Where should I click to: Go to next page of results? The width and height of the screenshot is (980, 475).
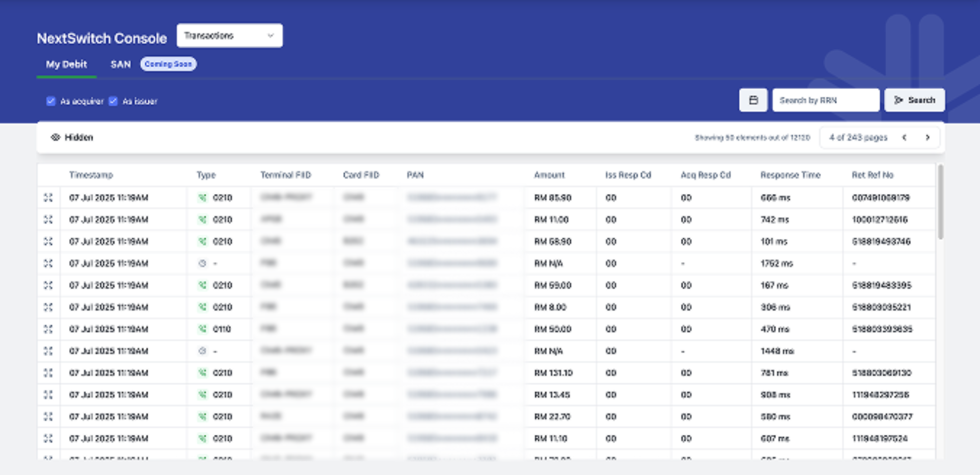pyautogui.click(x=927, y=137)
